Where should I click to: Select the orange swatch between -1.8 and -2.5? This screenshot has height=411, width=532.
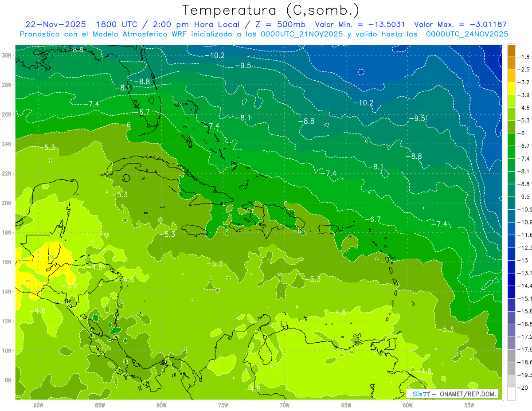(x=511, y=63)
